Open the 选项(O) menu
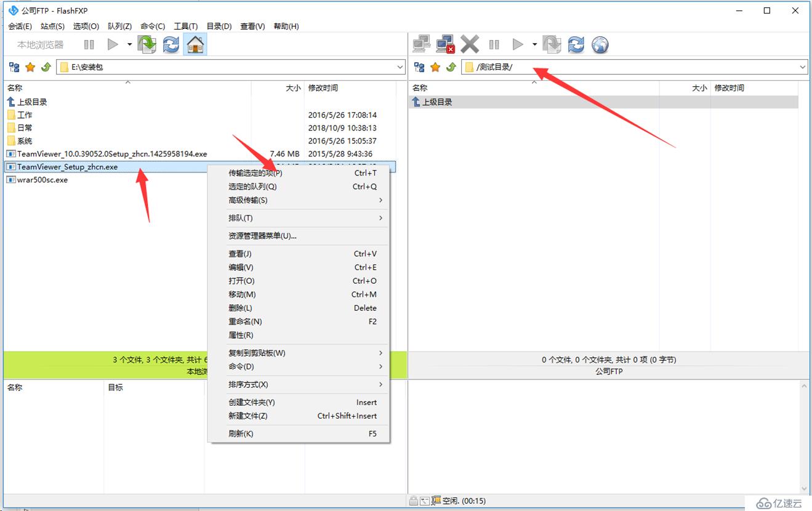The height and width of the screenshot is (511, 812). pyautogui.click(x=86, y=26)
